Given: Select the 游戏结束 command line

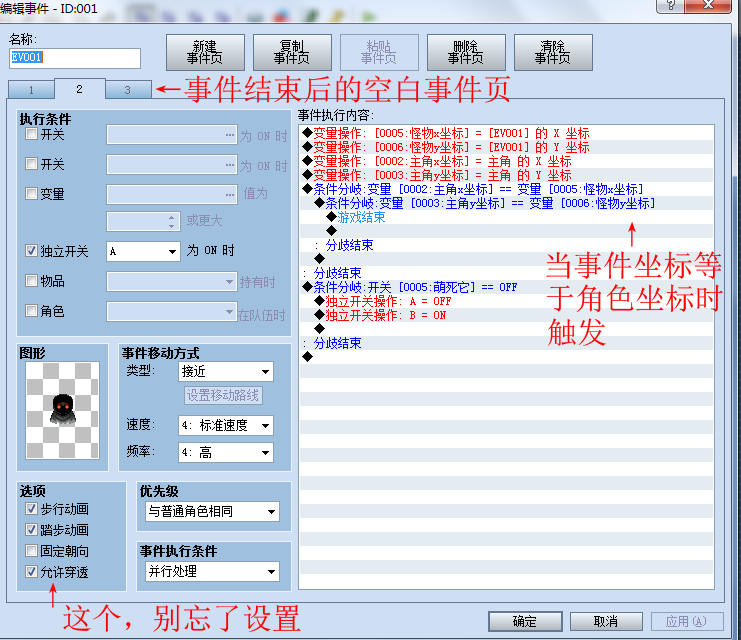Looking at the screenshot, I should pos(506,217).
